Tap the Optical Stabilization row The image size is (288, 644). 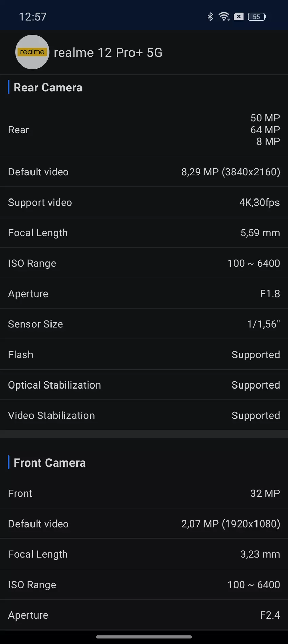pyautogui.click(x=144, y=385)
